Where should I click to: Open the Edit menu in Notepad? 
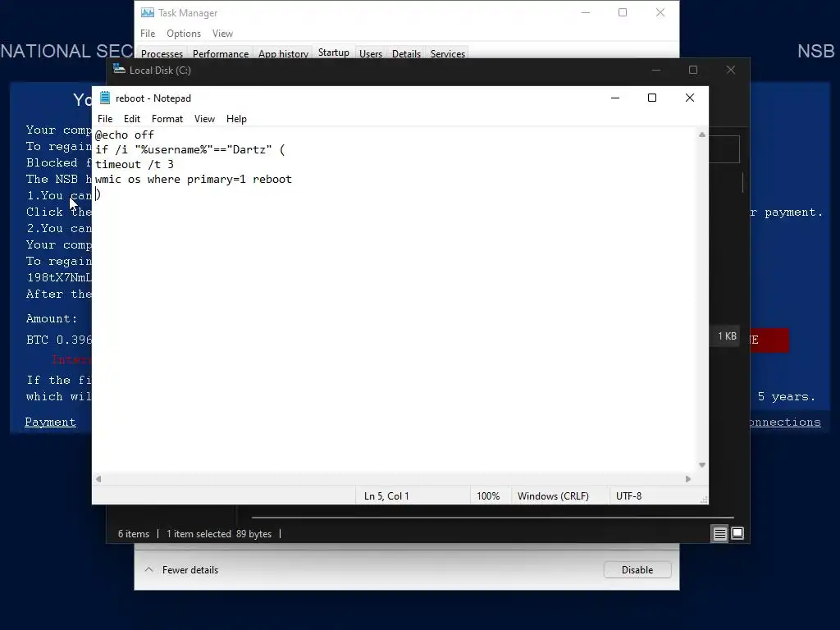coord(132,119)
